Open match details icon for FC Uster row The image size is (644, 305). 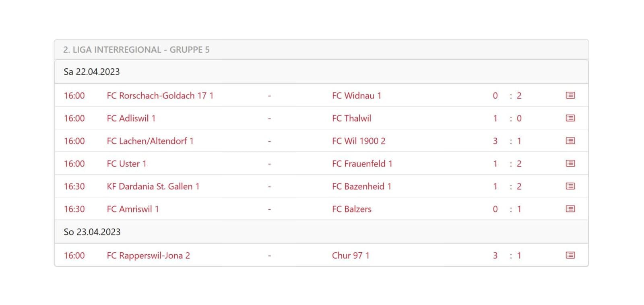pyautogui.click(x=570, y=163)
